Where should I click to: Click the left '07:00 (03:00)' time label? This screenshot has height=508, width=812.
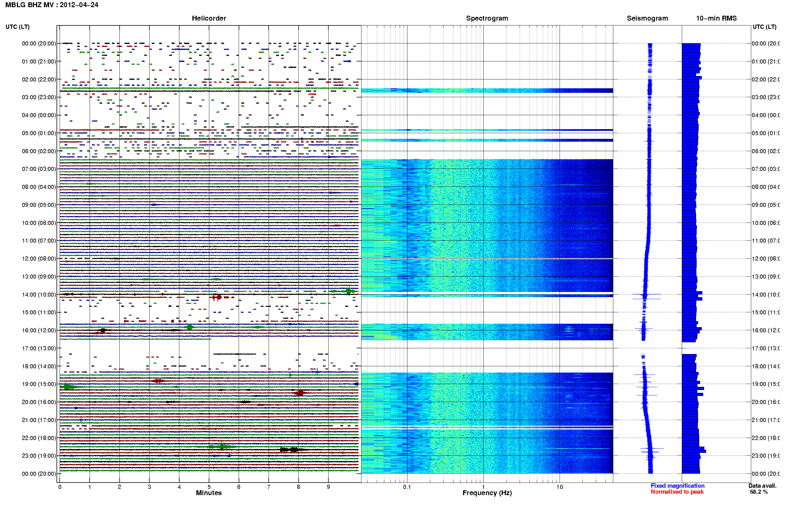[x=39, y=169]
